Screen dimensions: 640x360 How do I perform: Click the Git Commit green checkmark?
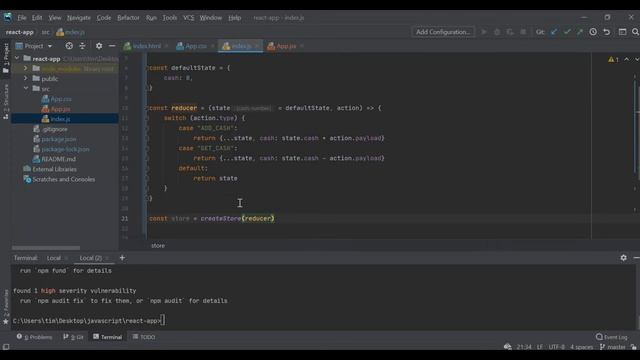[567, 32]
